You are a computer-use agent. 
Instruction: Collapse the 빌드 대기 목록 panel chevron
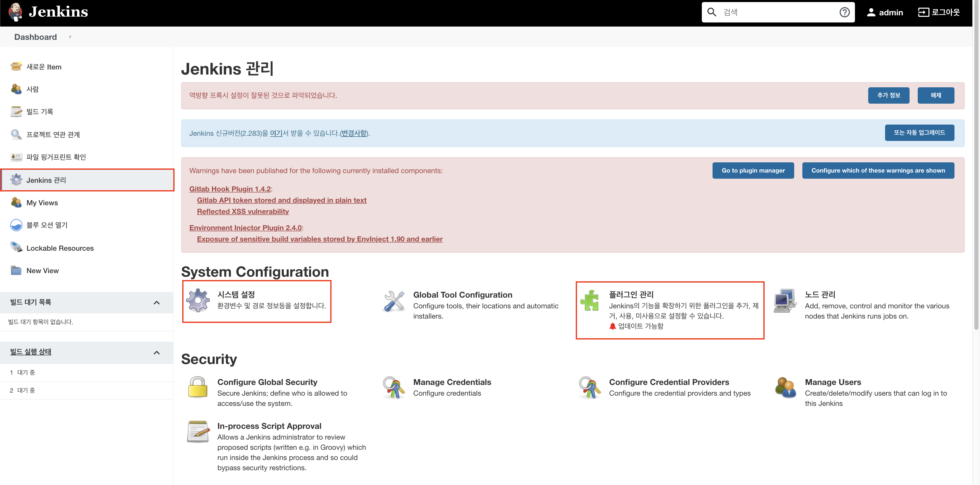[156, 303]
